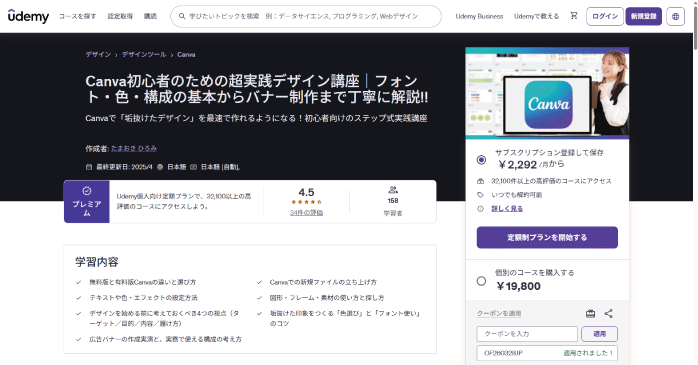Open the Udemyで教える link
Viewport: 698px width, 365px height.
pyautogui.click(x=536, y=16)
